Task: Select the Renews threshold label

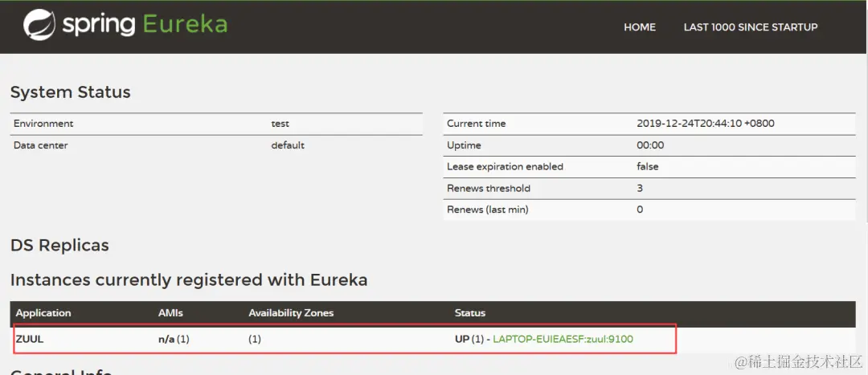Action: [x=489, y=188]
